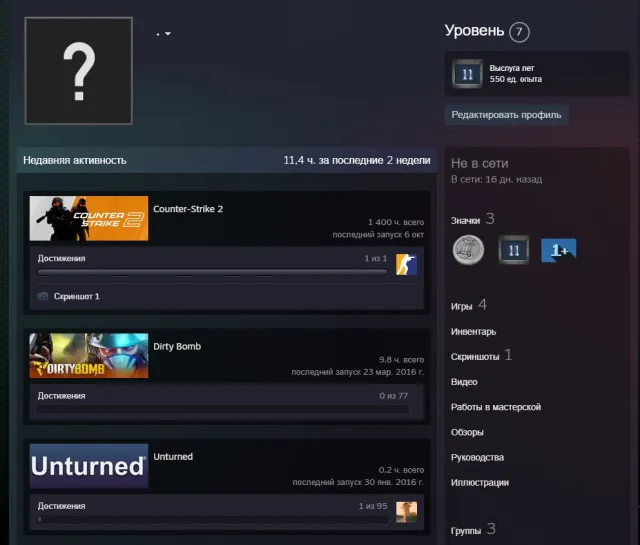Click the 1 из 1 achievements count
The image size is (640, 545).
376,258
